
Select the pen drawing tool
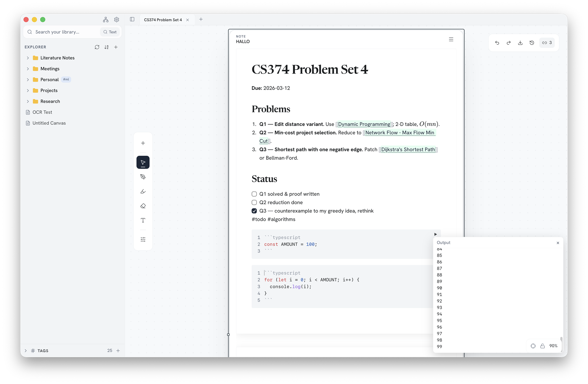[x=143, y=177]
